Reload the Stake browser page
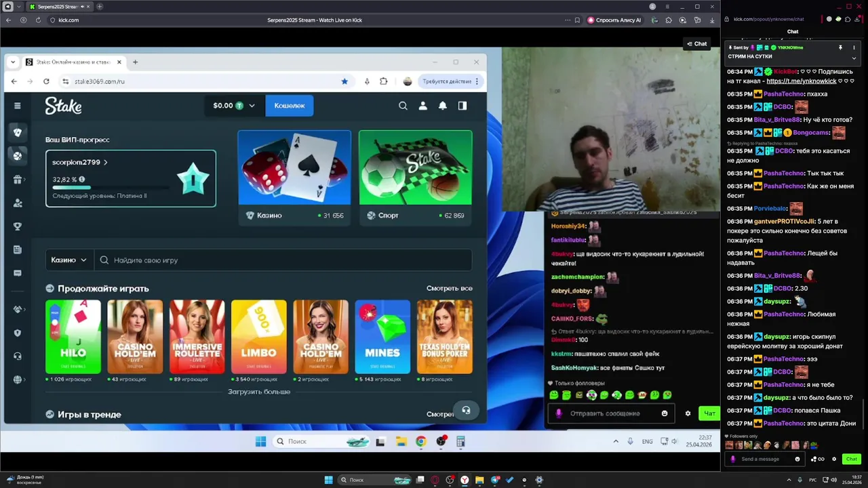 pos(46,81)
